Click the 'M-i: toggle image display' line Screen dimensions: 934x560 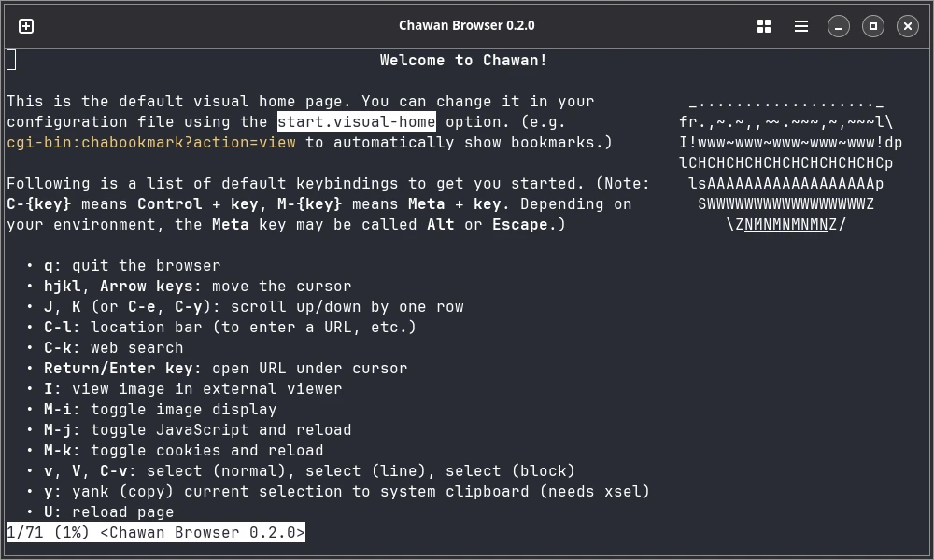[161, 410]
